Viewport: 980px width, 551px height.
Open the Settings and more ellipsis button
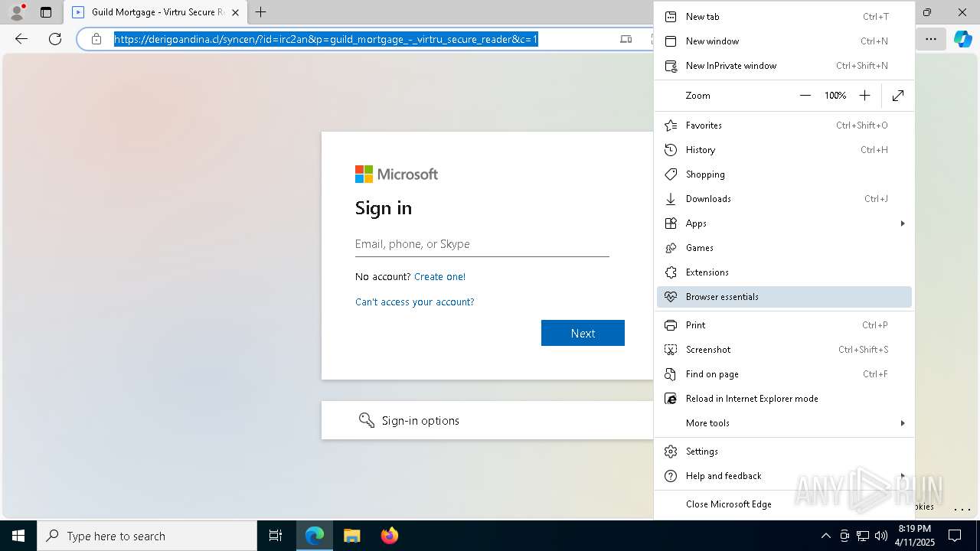point(930,39)
